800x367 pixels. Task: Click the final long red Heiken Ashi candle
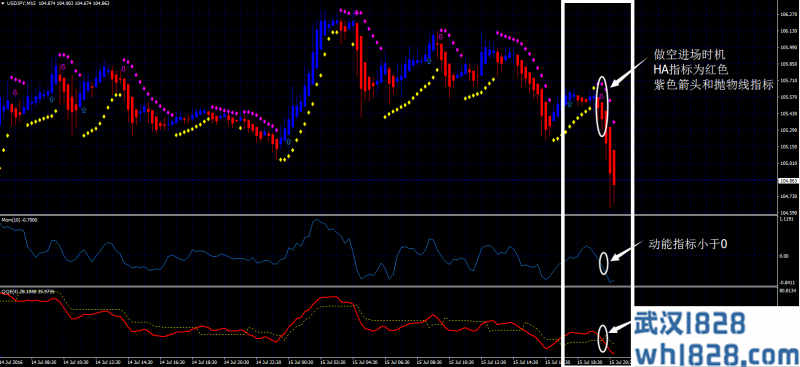coord(614,168)
